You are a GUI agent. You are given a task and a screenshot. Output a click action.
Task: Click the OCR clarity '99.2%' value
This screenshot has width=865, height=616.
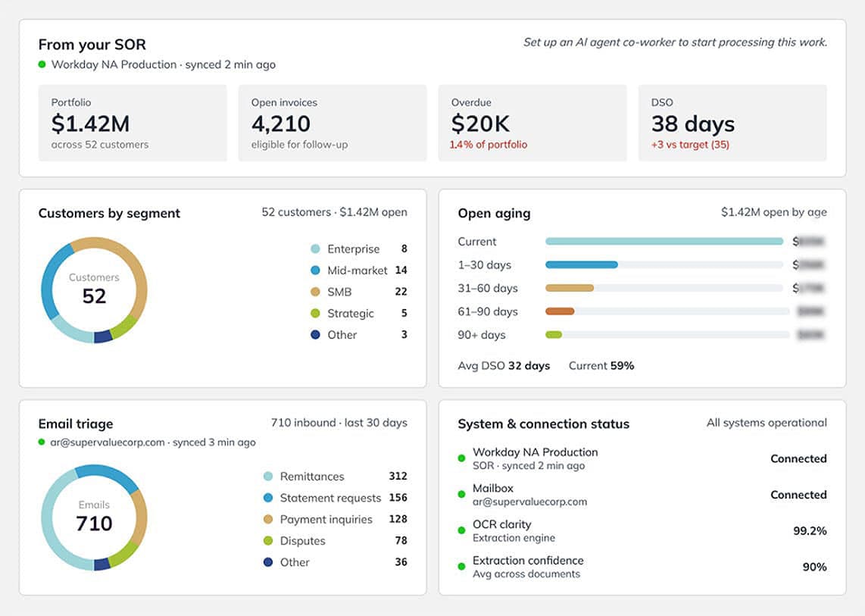(810, 531)
